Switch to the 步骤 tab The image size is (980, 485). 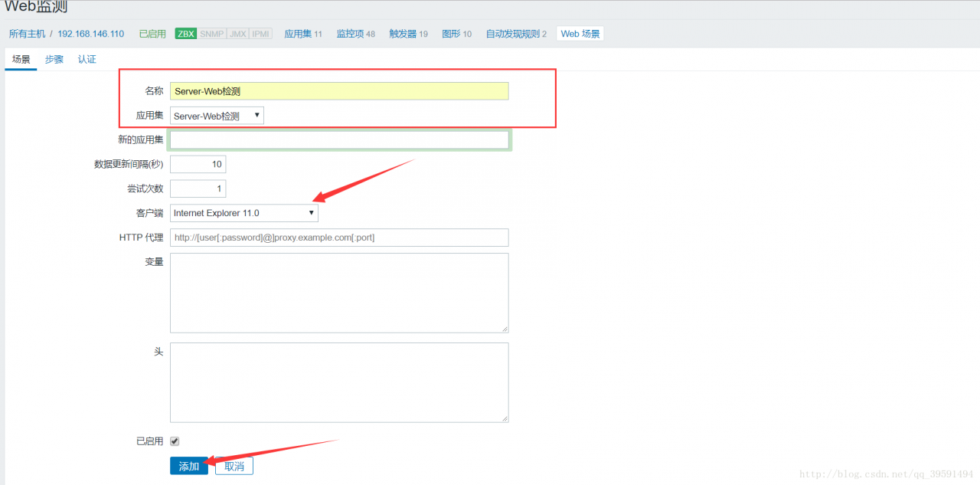tap(54, 59)
